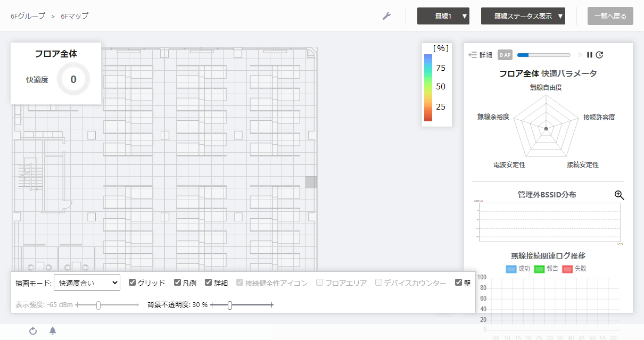This screenshot has height=340, width=644.
Task: Open the 描画モード 快適度合い dropdown
Action: click(87, 283)
